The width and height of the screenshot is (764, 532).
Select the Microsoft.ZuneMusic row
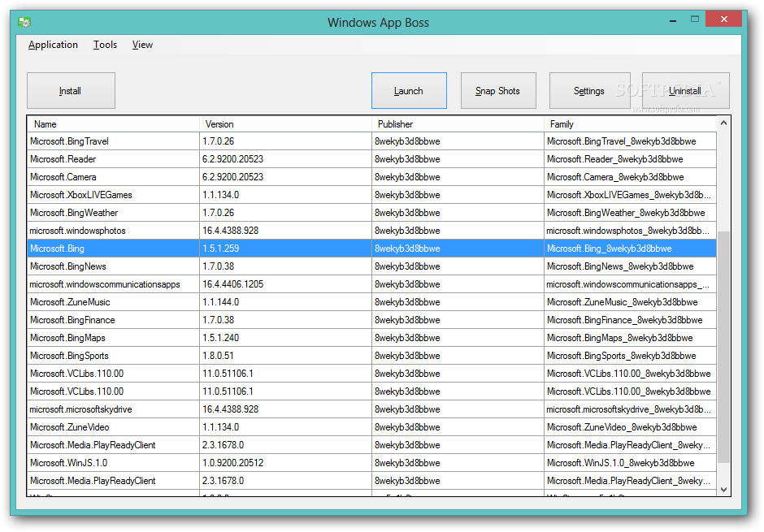pos(371,302)
